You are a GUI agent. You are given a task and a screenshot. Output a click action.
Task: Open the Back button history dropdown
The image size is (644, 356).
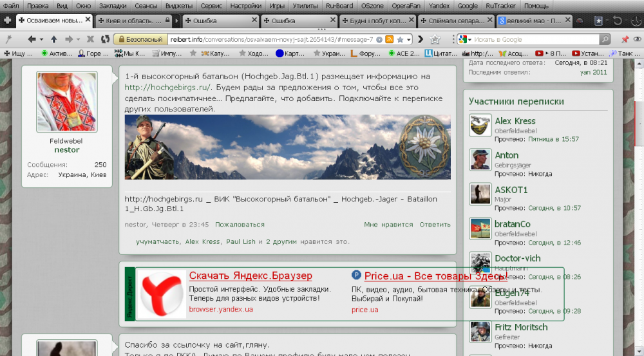click(x=41, y=40)
